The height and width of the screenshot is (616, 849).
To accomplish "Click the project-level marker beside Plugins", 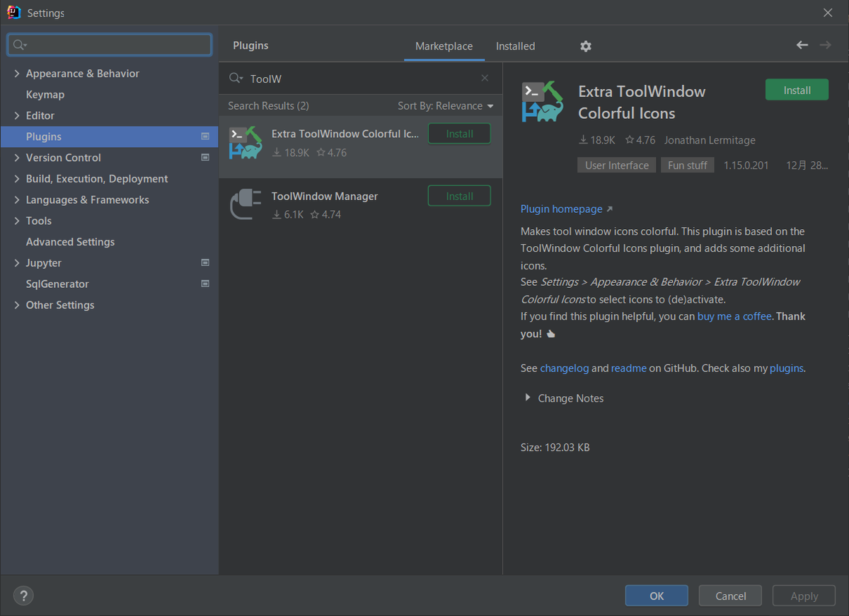I will 205,136.
